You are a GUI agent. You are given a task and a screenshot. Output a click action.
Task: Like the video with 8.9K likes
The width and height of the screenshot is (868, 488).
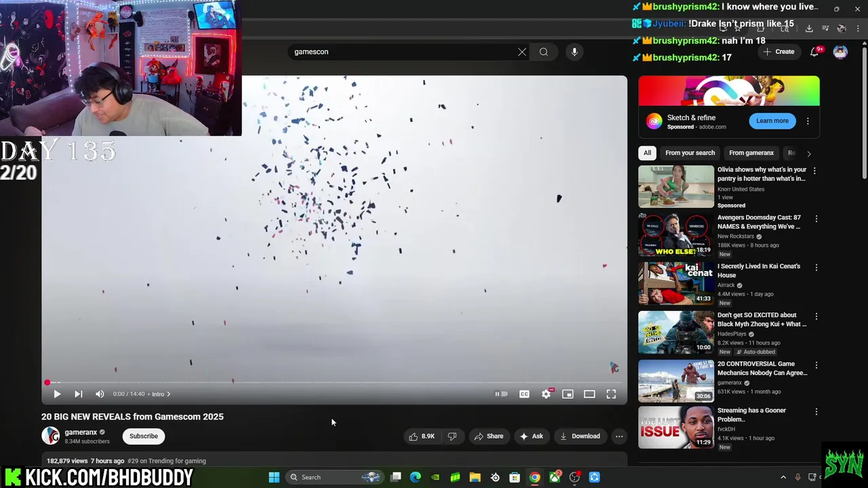[421, 436]
